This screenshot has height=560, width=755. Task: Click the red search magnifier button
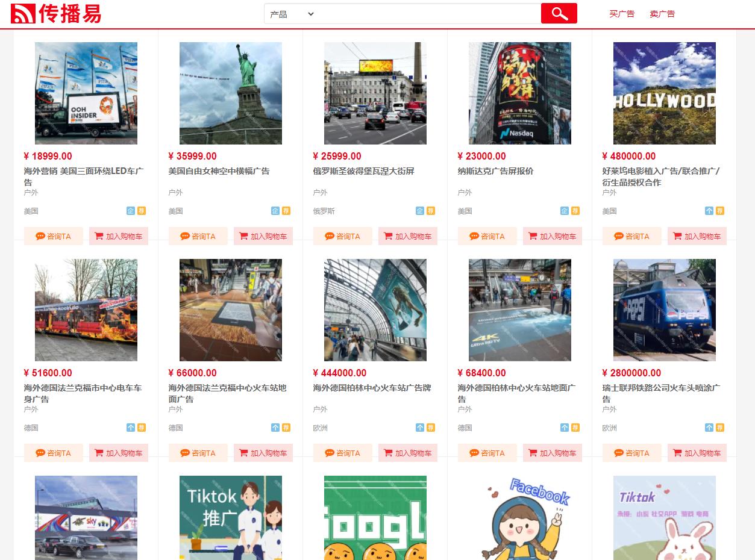pos(559,13)
